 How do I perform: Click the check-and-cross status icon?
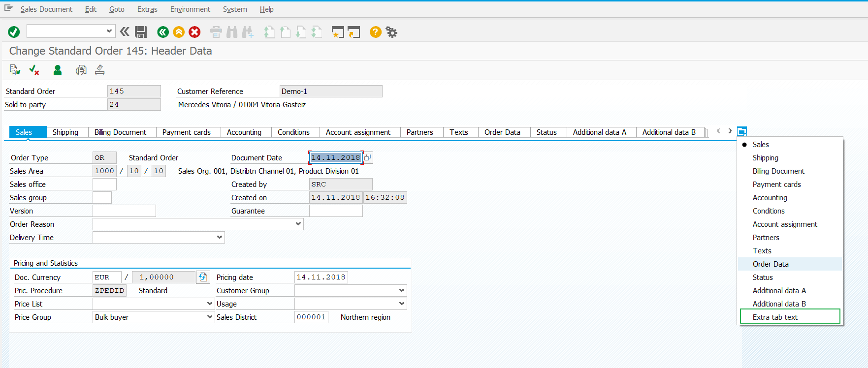click(x=34, y=70)
